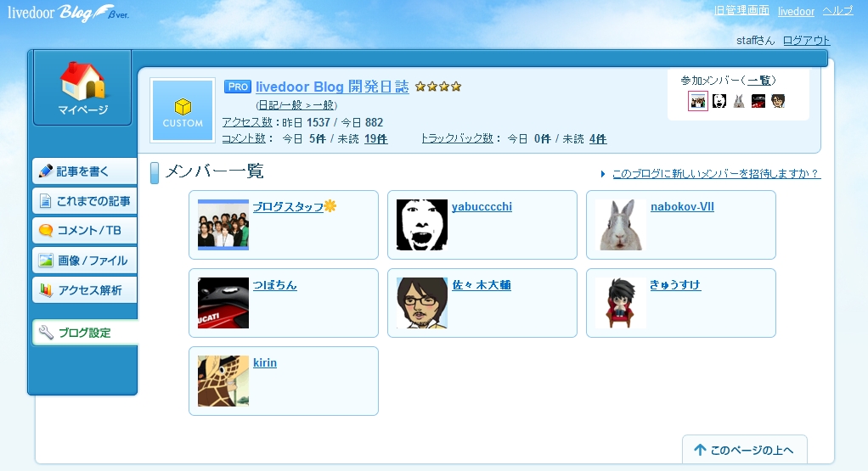Click yabucccchi member name link
Image resolution: width=868 pixels, height=471 pixels.
point(482,207)
